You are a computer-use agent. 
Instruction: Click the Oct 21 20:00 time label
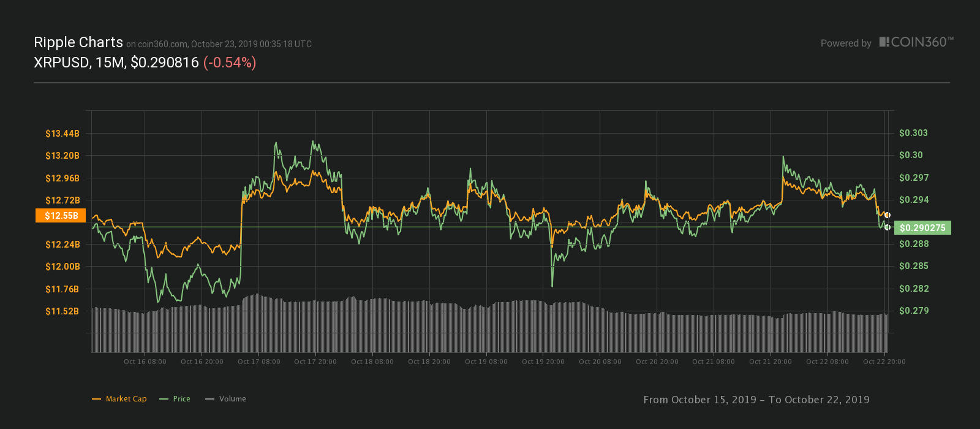point(771,362)
